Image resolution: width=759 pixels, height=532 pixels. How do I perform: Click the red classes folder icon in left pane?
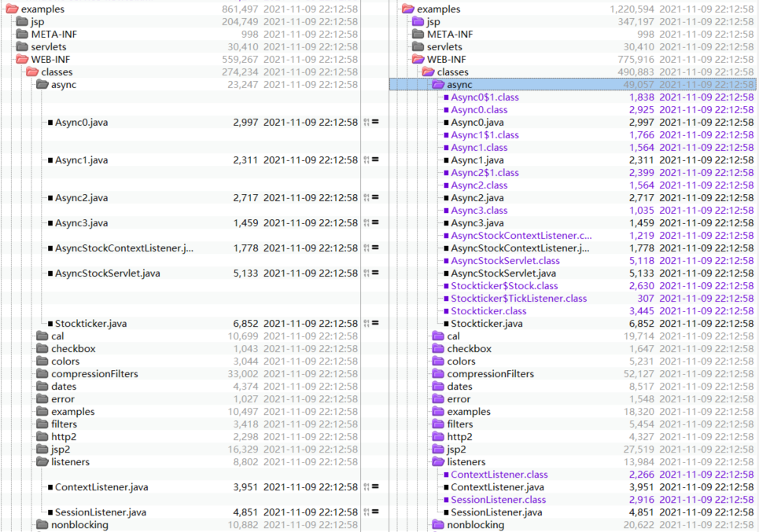coord(32,72)
